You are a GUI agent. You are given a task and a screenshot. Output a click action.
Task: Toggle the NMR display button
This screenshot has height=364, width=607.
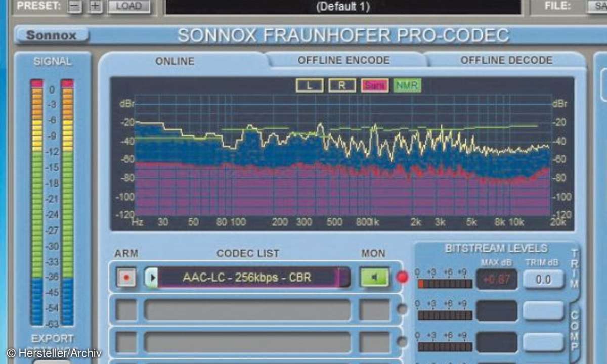407,85
